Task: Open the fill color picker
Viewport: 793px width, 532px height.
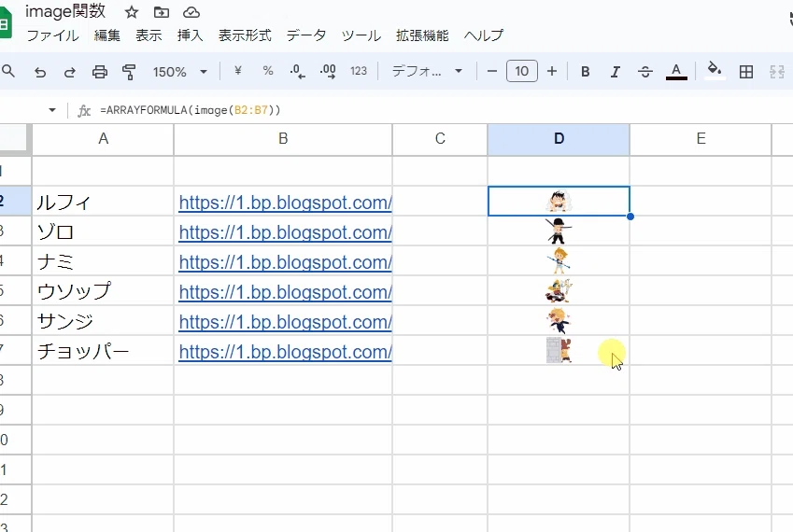Action: click(715, 71)
